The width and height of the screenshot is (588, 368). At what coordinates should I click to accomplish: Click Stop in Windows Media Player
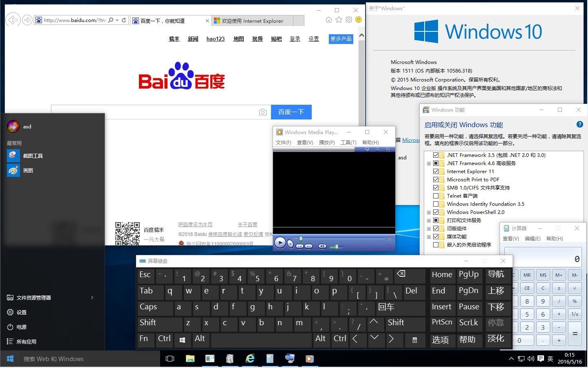(x=290, y=244)
